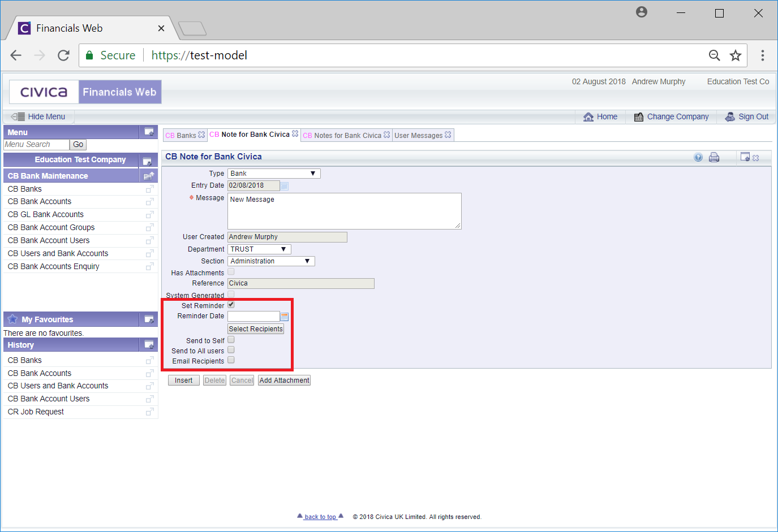
Task: Open a new browser tab
Action: [x=192, y=28]
